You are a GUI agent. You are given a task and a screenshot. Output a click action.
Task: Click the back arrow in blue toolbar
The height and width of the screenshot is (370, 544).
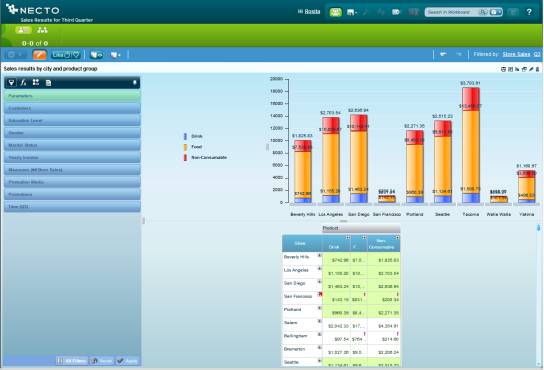(x=443, y=54)
